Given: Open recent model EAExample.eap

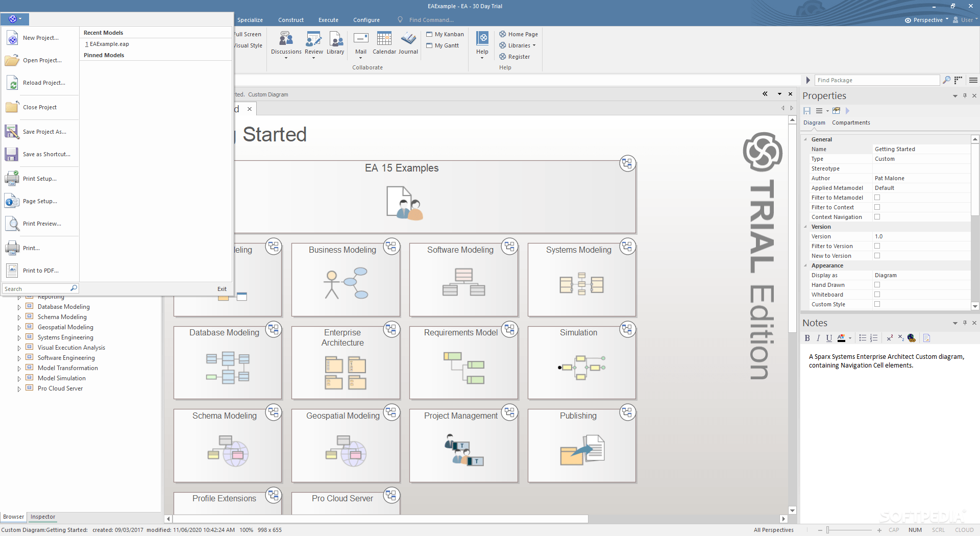Looking at the screenshot, I should [107, 44].
